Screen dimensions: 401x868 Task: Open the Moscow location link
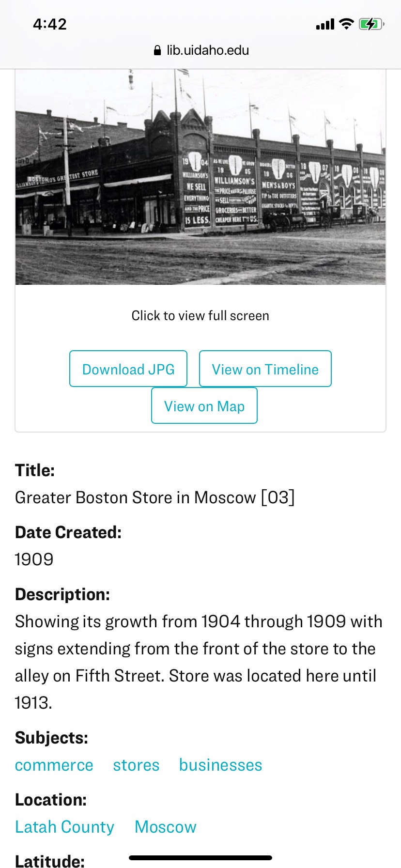pos(166,827)
